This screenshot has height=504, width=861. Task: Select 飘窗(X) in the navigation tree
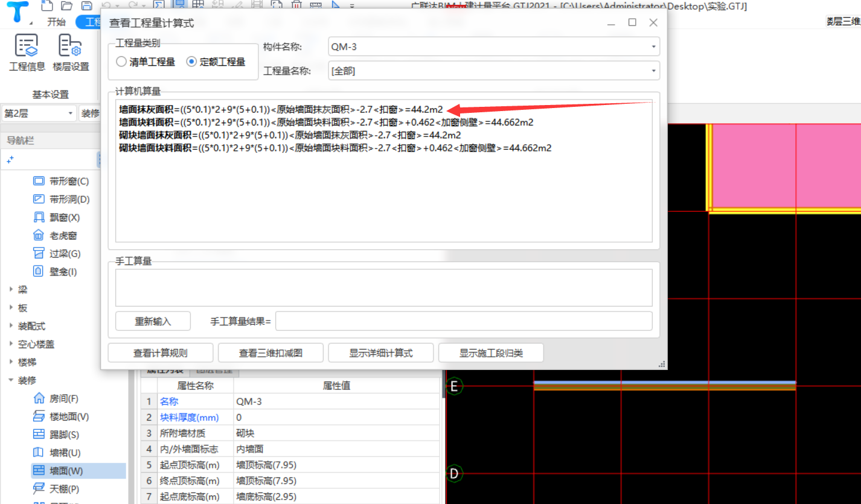coord(56,217)
